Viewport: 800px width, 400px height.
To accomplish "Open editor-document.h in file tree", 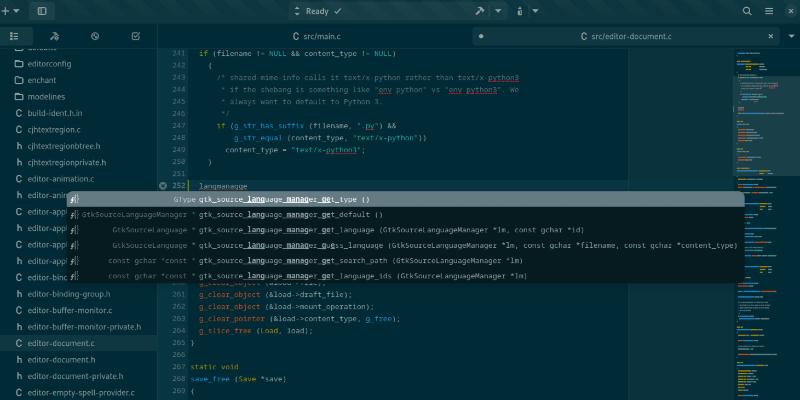I will click(62, 359).
